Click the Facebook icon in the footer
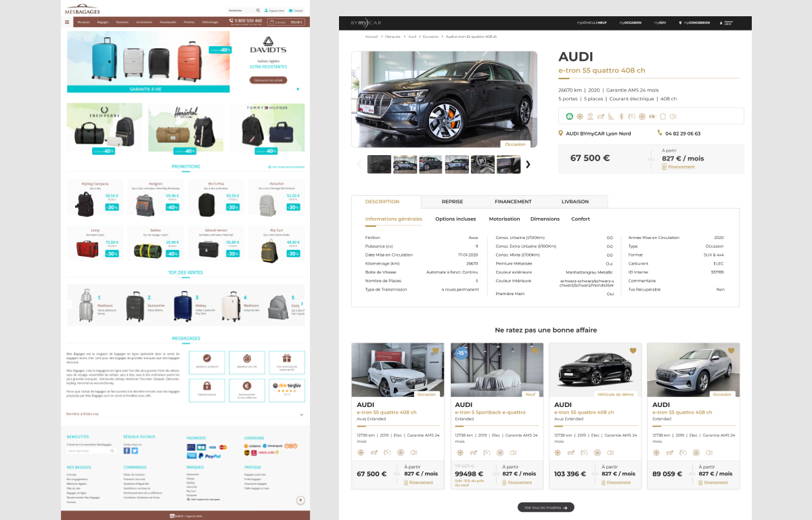The image size is (812, 520). point(127,450)
